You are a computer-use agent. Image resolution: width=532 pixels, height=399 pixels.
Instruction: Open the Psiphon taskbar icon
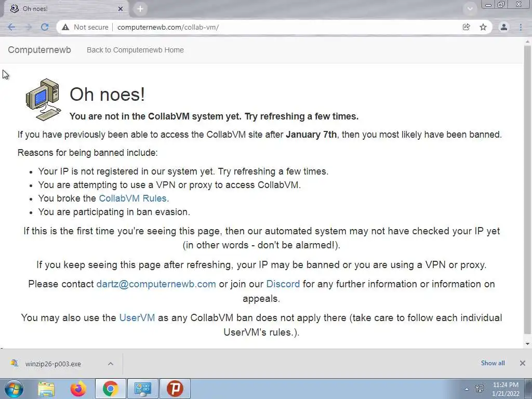(x=175, y=389)
